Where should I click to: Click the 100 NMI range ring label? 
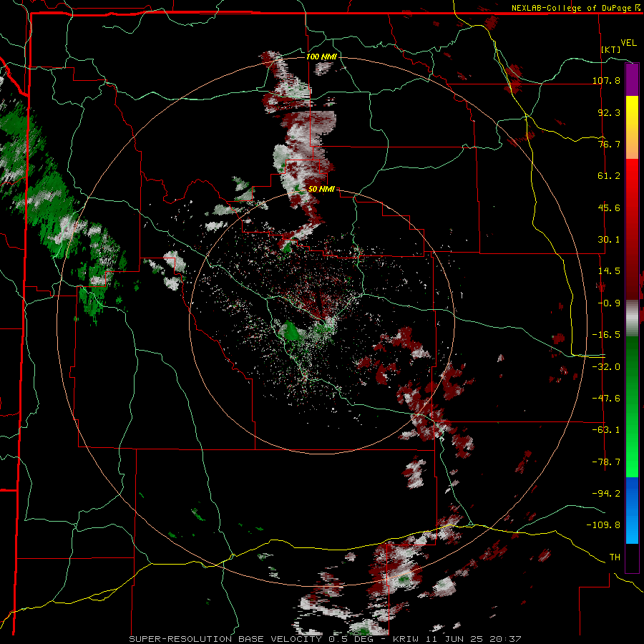321,57
